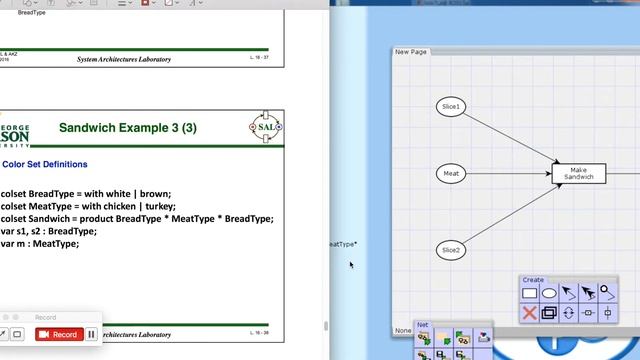The height and width of the screenshot is (360, 640).
Task: Select the red X delete tool
Action: point(529,313)
